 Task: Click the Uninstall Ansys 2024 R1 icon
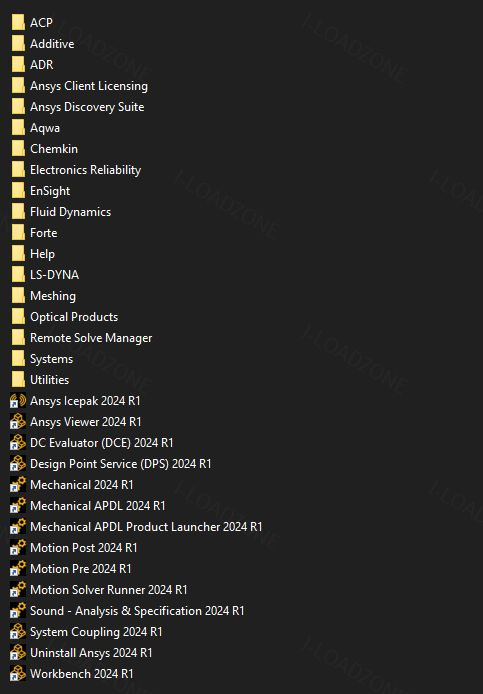18,653
